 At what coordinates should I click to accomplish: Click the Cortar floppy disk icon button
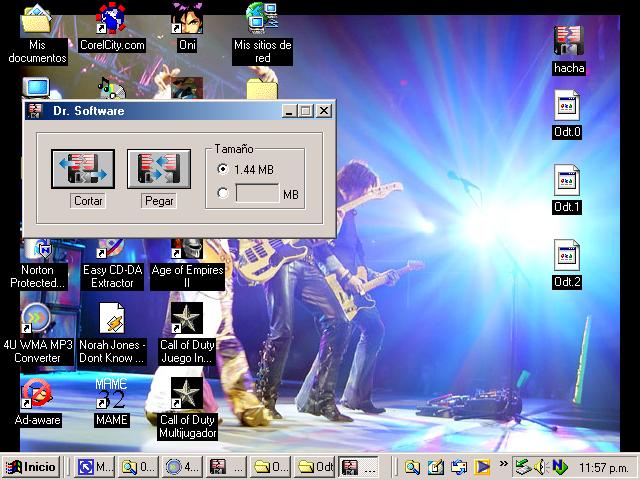[82, 169]
